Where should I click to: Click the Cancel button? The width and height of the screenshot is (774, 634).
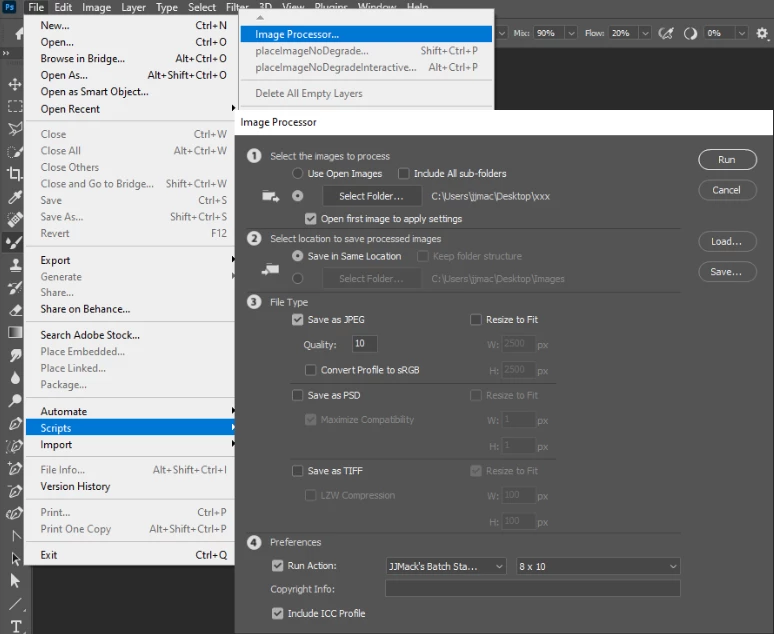point(727,190)
